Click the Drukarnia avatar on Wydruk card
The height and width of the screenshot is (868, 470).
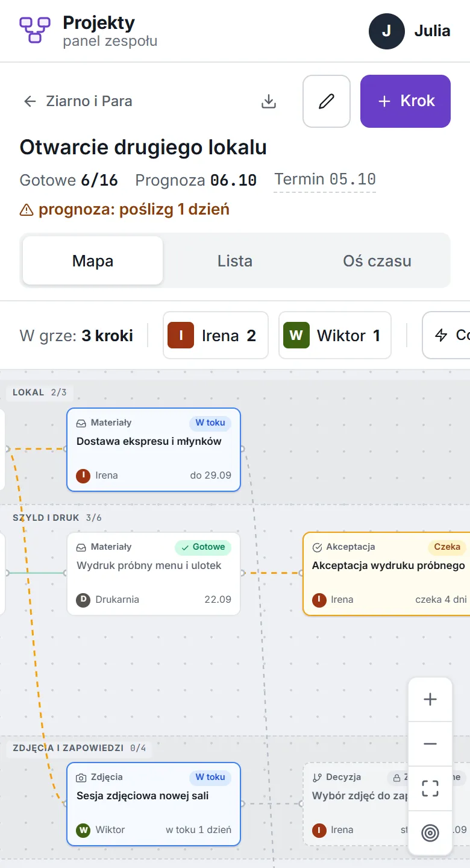tap(83, 600)
